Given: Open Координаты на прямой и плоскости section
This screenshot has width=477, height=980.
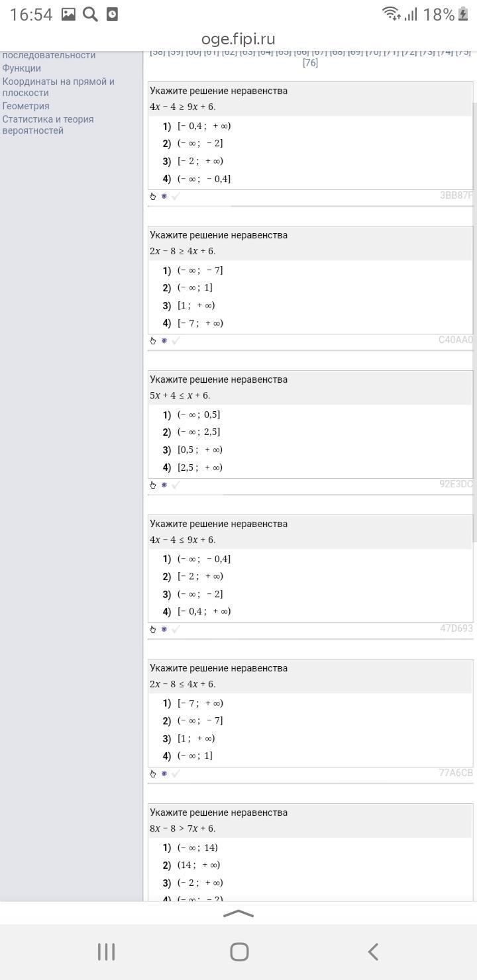Looking at the screenshot, I should click(58, 87).
